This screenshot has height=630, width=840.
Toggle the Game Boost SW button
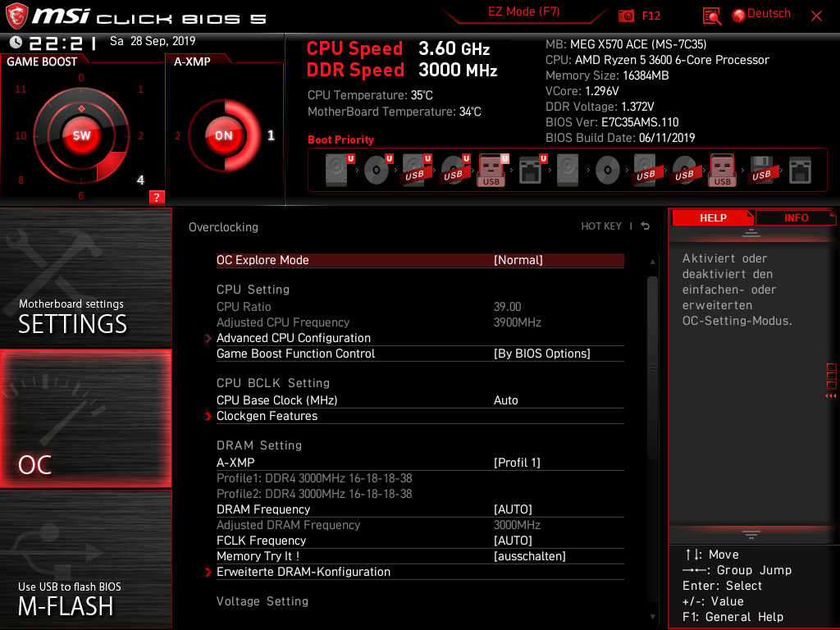(81, 135)
